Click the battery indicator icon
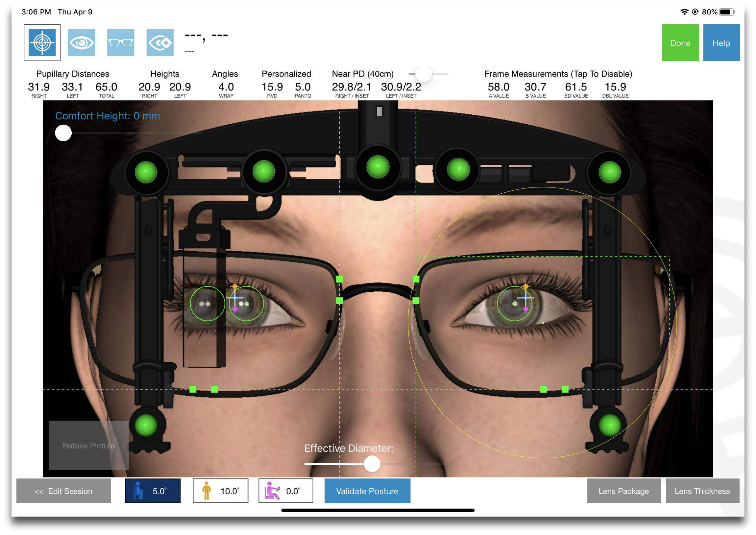 pyautogui.click(x=727, y=12)
